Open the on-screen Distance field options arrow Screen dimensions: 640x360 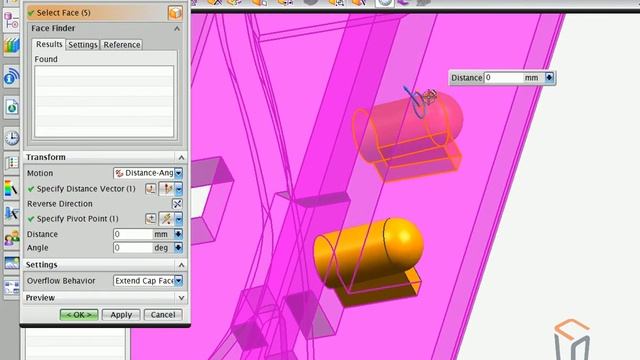549,78
